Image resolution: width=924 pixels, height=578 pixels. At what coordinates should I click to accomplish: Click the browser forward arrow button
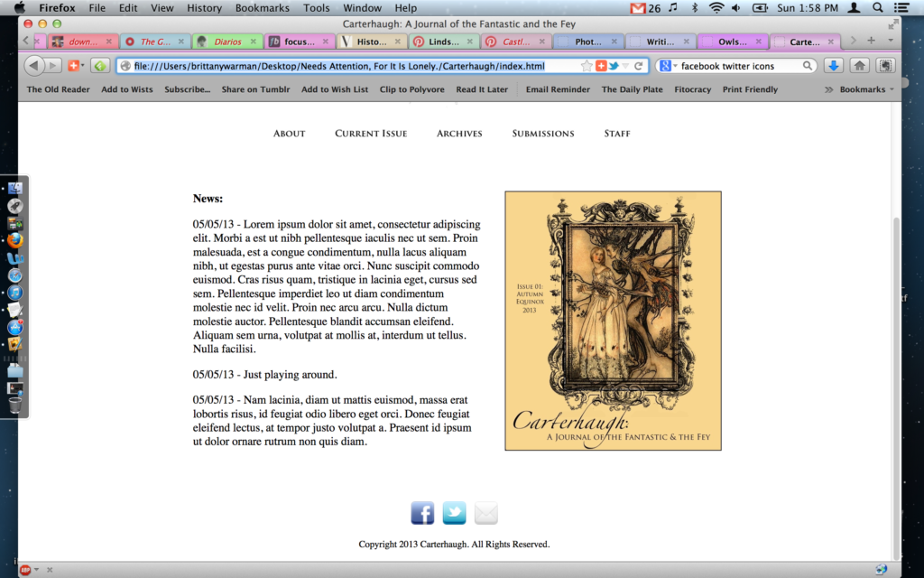tap(53, 65)
